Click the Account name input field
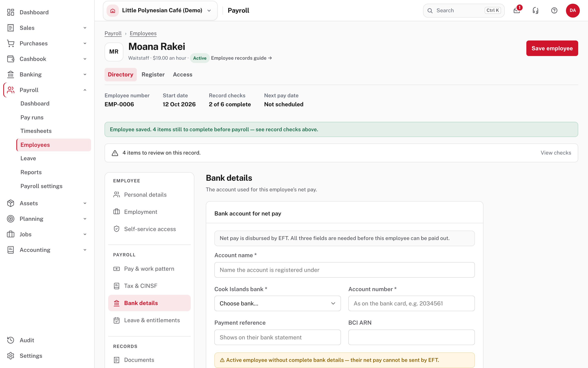Screen dimensions: 588x368 pyautogui.click(x=345, y=270)
